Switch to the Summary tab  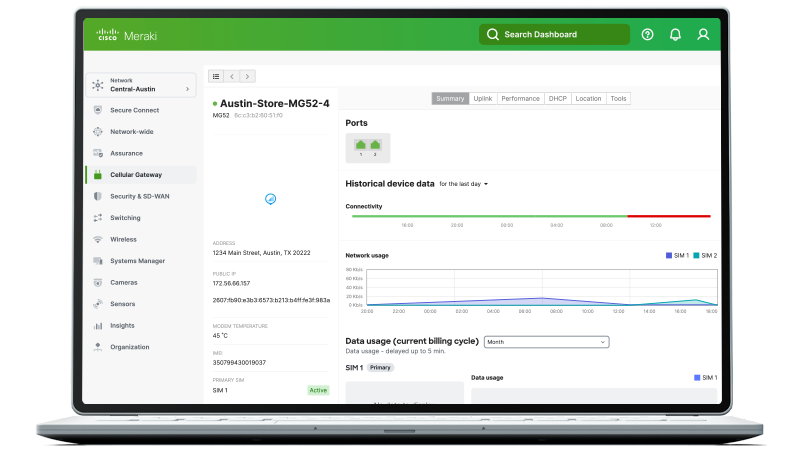pos(450,98)
